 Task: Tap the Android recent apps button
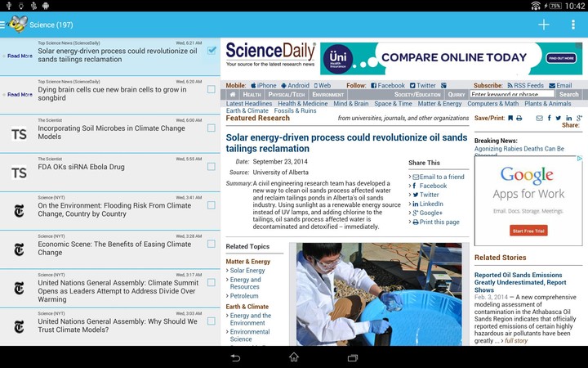(x=353, y=357)
